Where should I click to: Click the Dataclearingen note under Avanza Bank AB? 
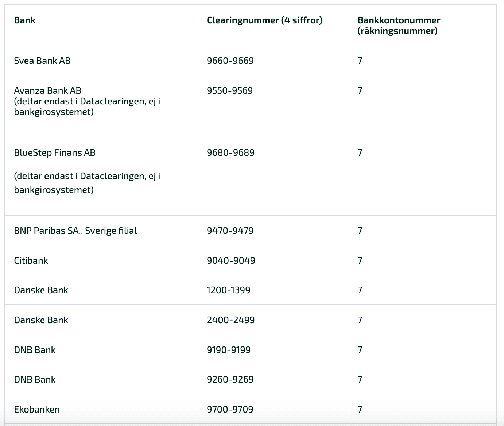[87, 106]
